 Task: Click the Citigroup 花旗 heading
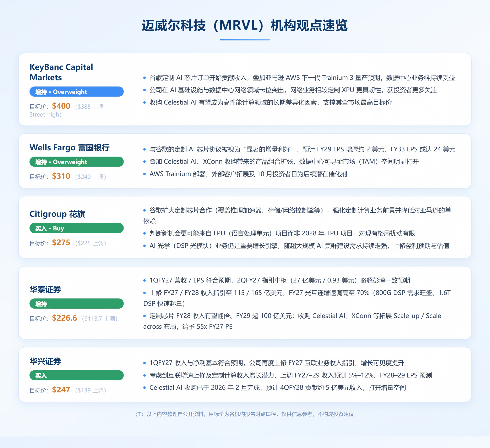click(57, 214)
